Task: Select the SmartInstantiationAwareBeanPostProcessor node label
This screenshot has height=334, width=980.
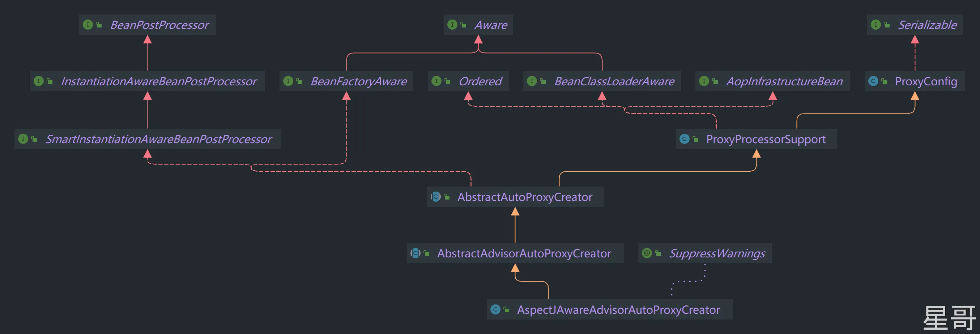Action: coord(159,139)
